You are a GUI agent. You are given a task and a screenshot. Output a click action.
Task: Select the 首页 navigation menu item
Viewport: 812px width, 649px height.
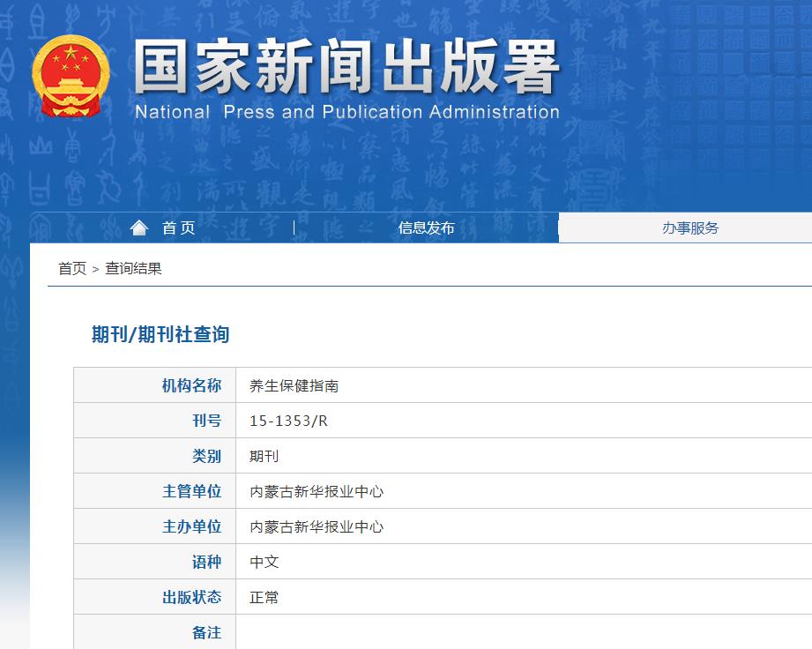click(x=179, y=228)
